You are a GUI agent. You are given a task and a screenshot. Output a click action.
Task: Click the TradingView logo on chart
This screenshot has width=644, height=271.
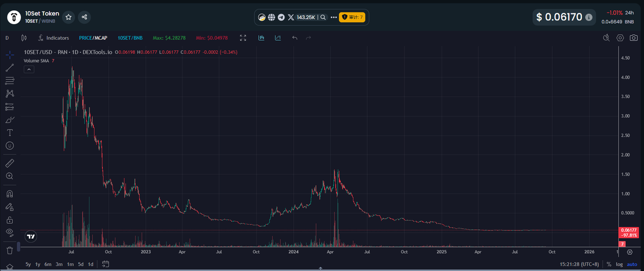click(x=31, y=237)
